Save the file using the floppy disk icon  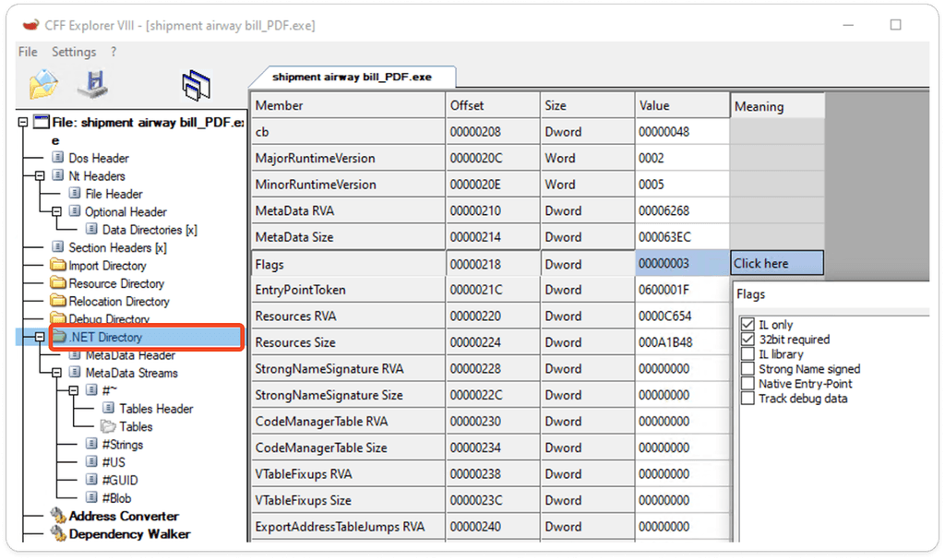[x=93, y=84]
